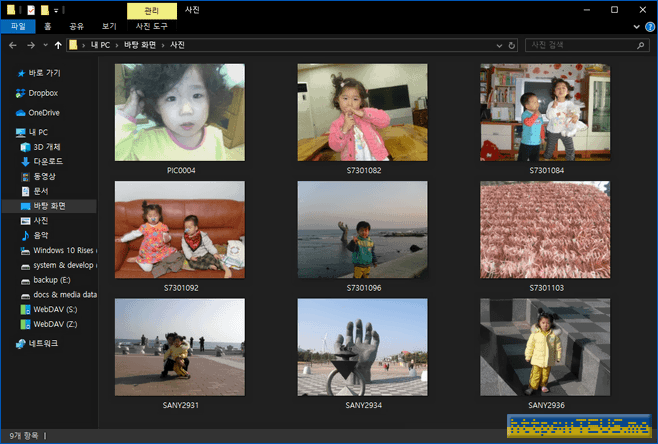Select 다운로드 folder in sidebar
658x444 pixels.
tap(48, 161)
